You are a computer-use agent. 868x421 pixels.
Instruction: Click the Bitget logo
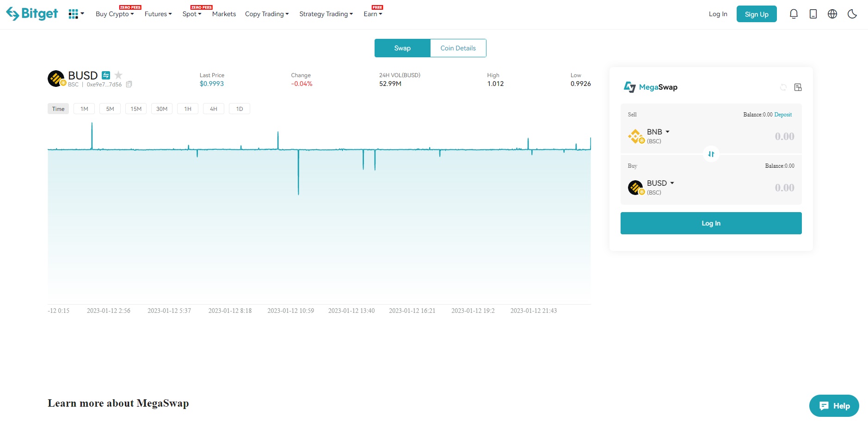(x=32, y=14)
